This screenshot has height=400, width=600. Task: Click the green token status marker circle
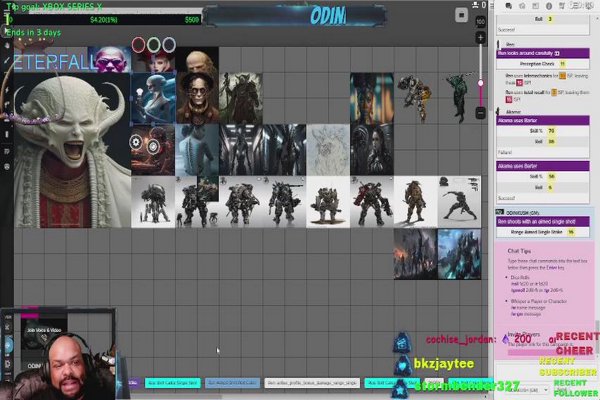pos(154,45)
